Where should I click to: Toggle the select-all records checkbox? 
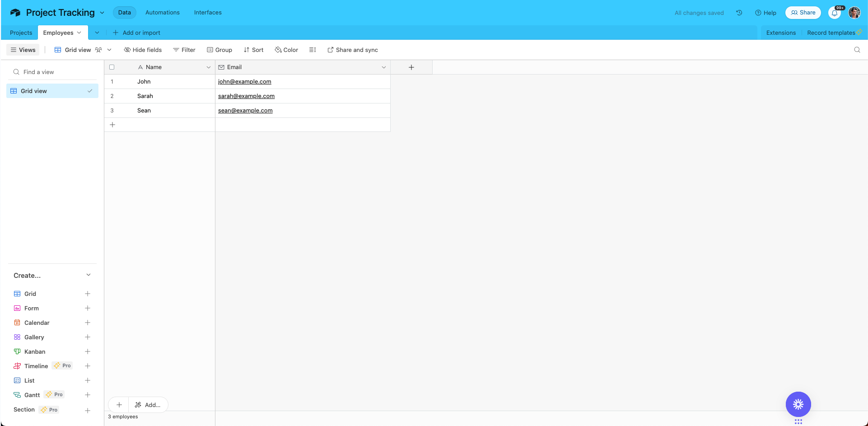click(x=112, y=67)
